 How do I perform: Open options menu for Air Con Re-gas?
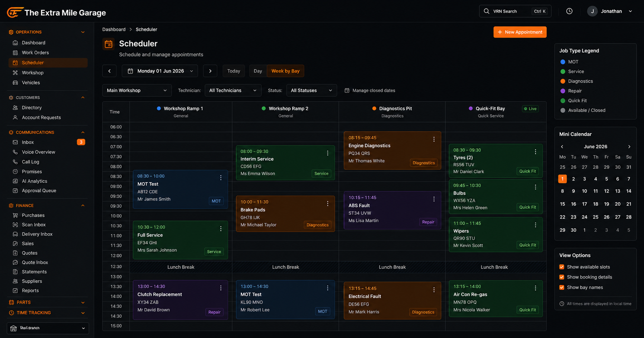[535, 288]
